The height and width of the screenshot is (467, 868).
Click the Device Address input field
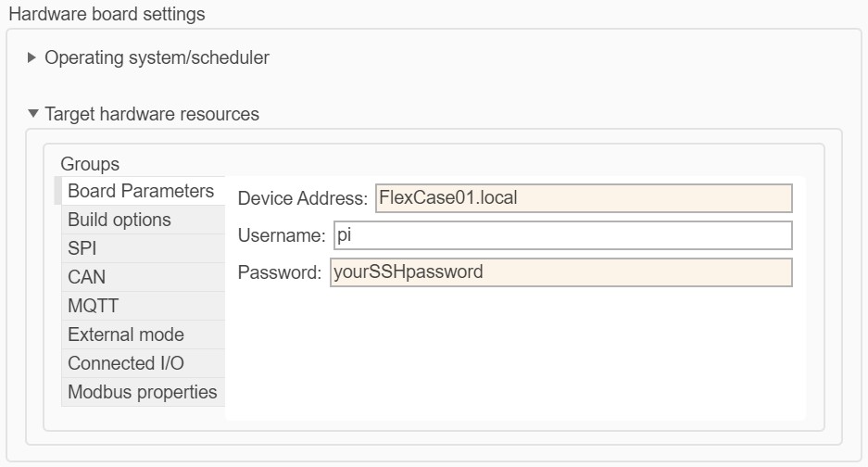[583, 198]
